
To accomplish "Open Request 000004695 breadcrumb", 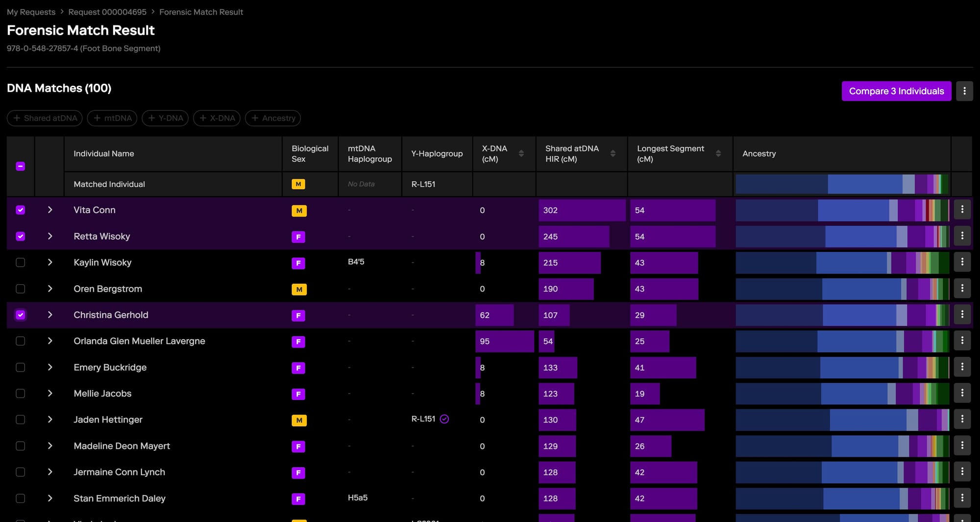I will pyautogui.click(x=107, y=12).
